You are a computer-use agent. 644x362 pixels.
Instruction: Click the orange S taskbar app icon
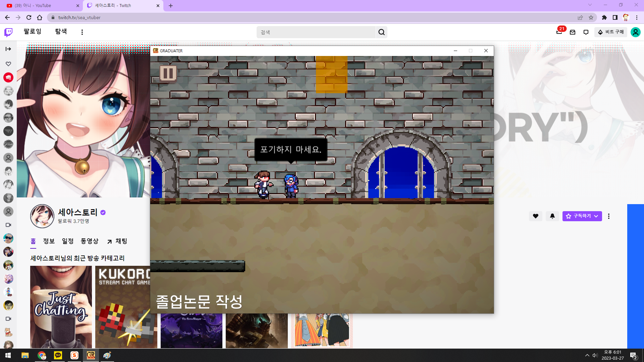[x=74, y=355]
